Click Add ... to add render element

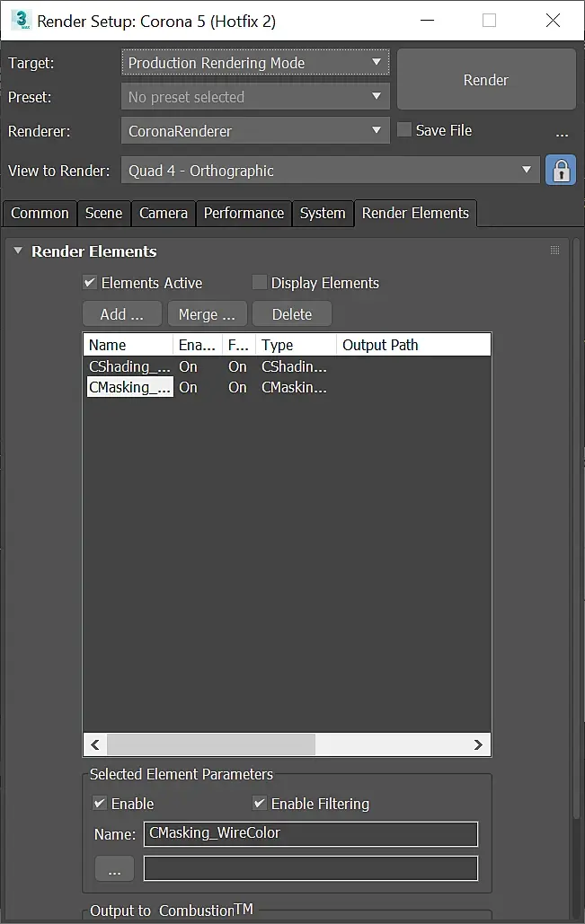point(122,314)
